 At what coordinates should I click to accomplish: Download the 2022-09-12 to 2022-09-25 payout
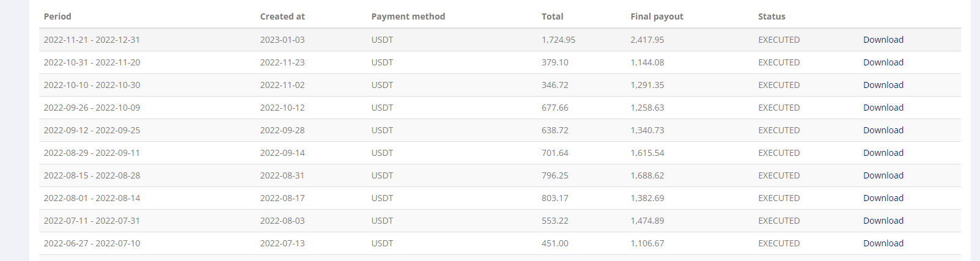point(883,130)
